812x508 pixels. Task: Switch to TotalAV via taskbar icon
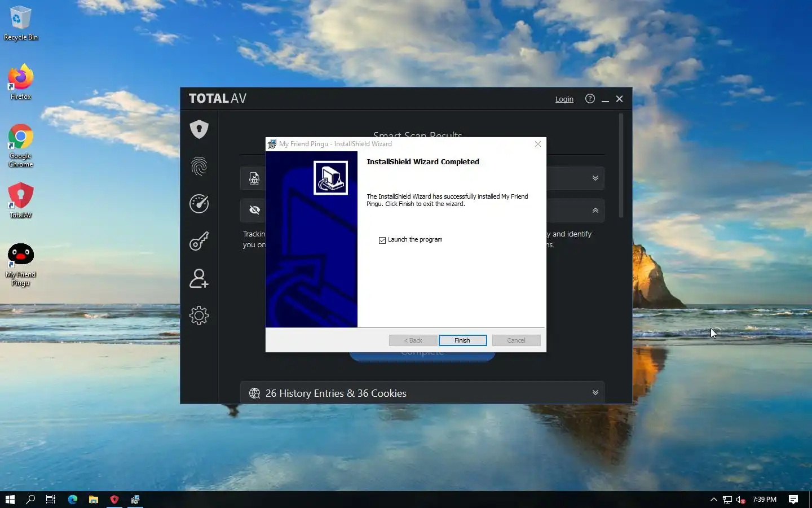pos(114,500)
